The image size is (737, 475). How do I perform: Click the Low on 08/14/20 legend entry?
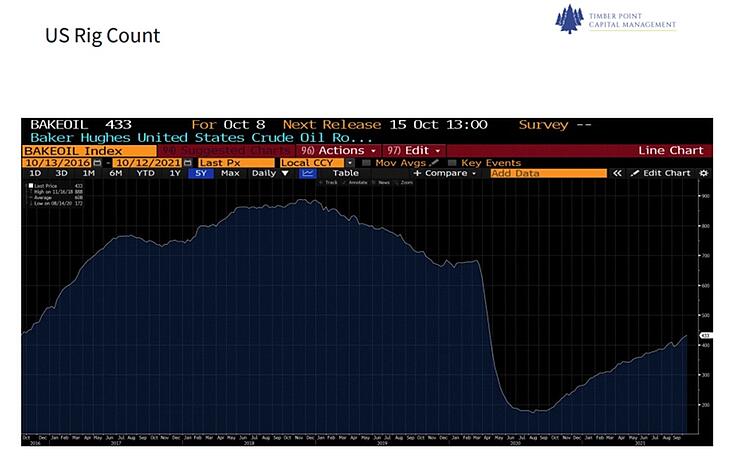[x=58, y=203]
